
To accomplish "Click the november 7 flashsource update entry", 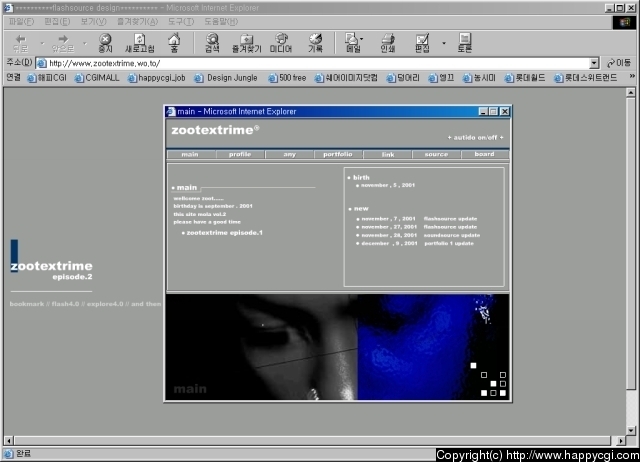I will point(417,219).
